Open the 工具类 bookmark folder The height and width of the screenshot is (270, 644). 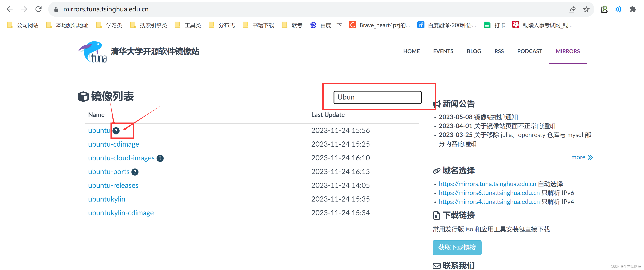click(188, 25)
